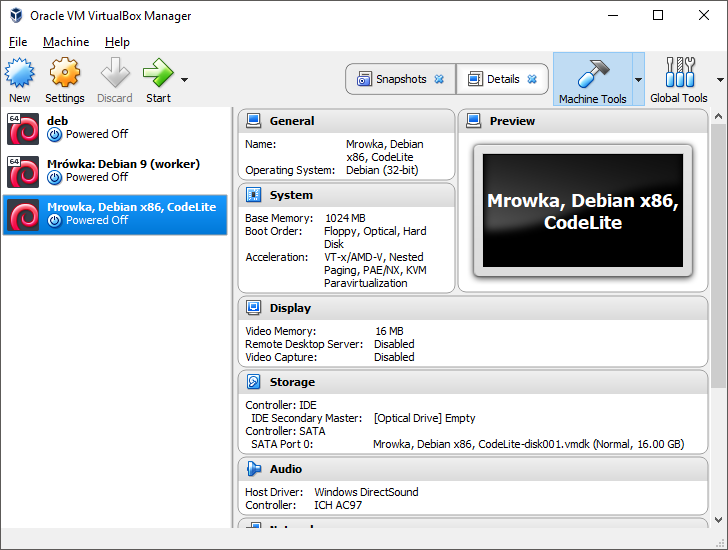This screenshot has width=728, height=550.
Task: Close the Snapshots pane toggle
Action: point(439,79)
